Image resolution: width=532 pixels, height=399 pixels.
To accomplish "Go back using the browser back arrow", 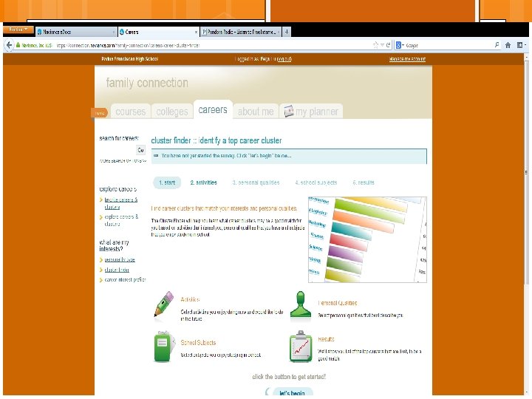I will pyautogui.click(x=9, y=45).
